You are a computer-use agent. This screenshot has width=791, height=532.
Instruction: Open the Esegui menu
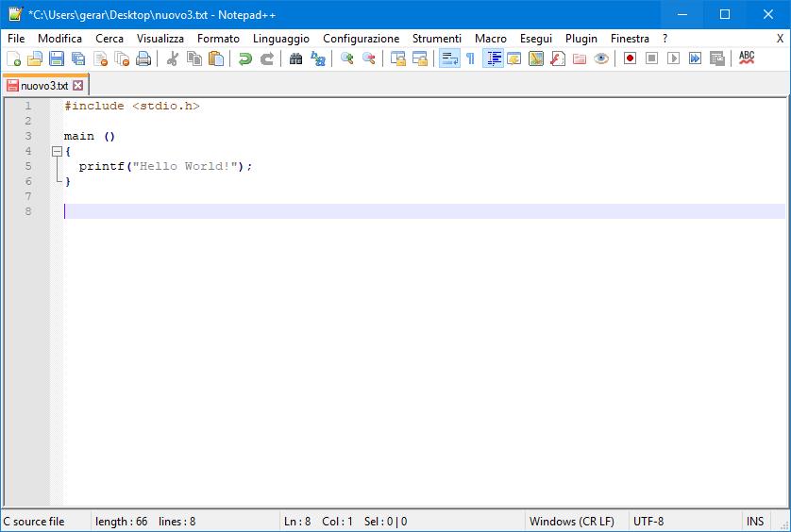[536, 39]
